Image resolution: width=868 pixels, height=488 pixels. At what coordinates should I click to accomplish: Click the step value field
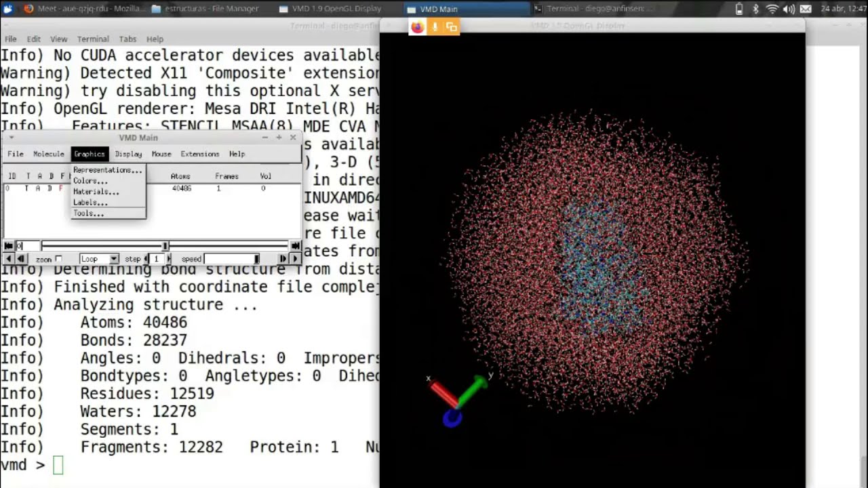[x=157, y=259]
